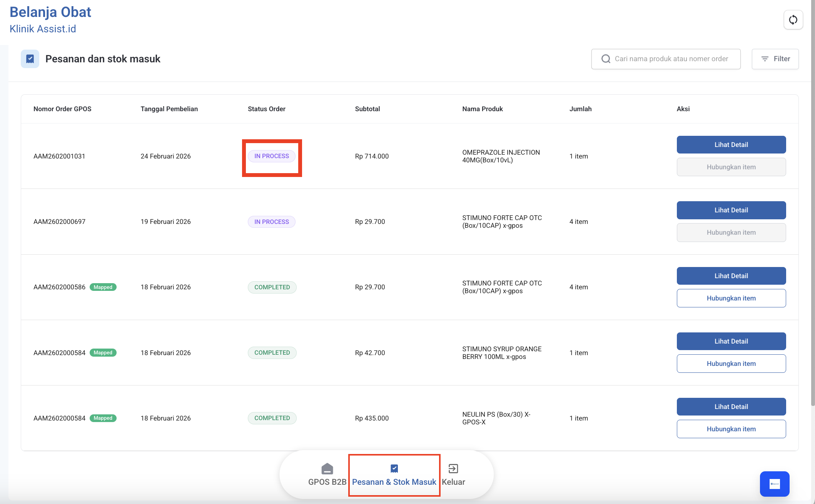Click the search magnifier icon

point(606,59)
